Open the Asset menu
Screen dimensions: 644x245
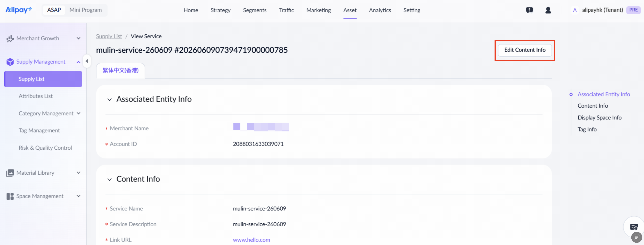[350, 10]
